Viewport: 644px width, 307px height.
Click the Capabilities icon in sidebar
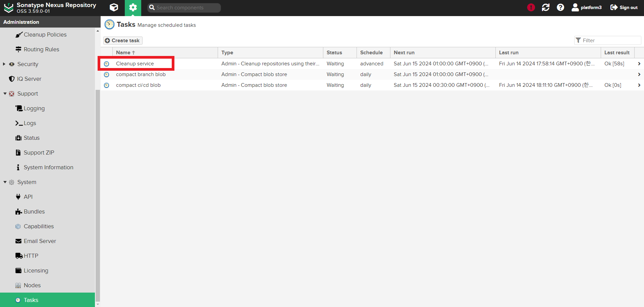click(18, 226)
